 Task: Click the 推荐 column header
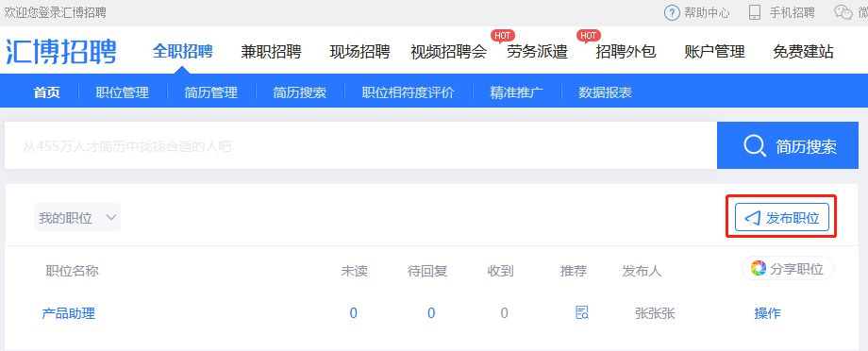pos(574,271)
